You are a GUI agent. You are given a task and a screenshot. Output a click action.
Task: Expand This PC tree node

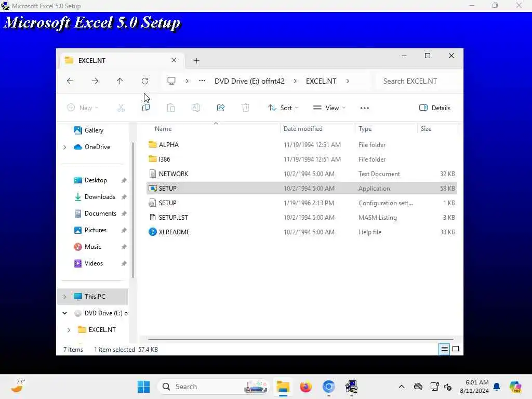pos(65,297)
